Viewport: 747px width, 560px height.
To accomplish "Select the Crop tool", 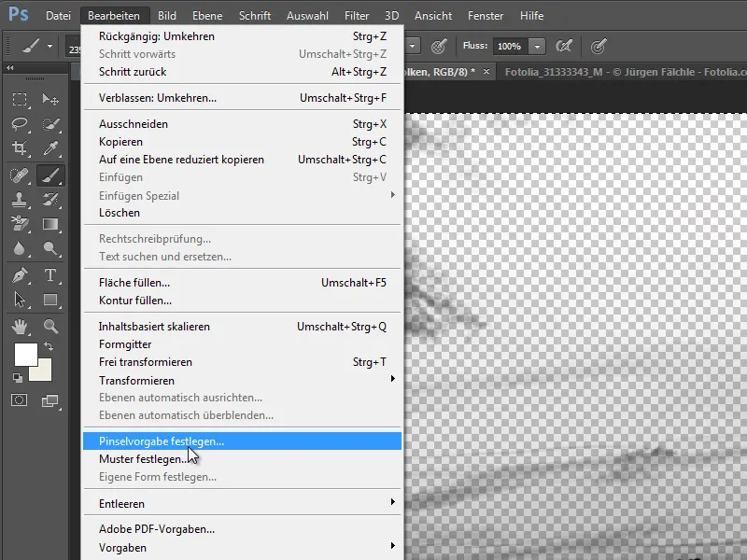I will [20, 148].
